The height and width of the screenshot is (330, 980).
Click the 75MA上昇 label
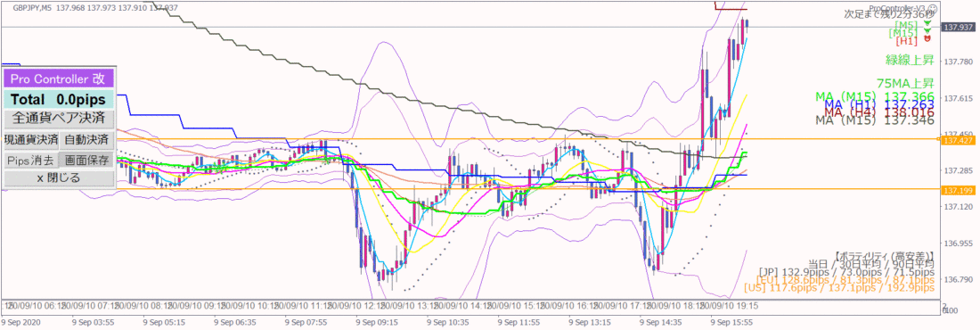click(x=905, y=83)
